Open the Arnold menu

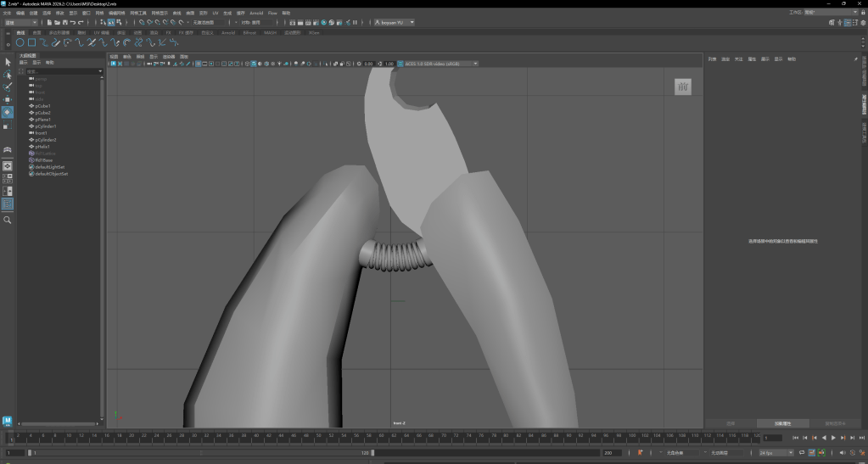(257, 14)
